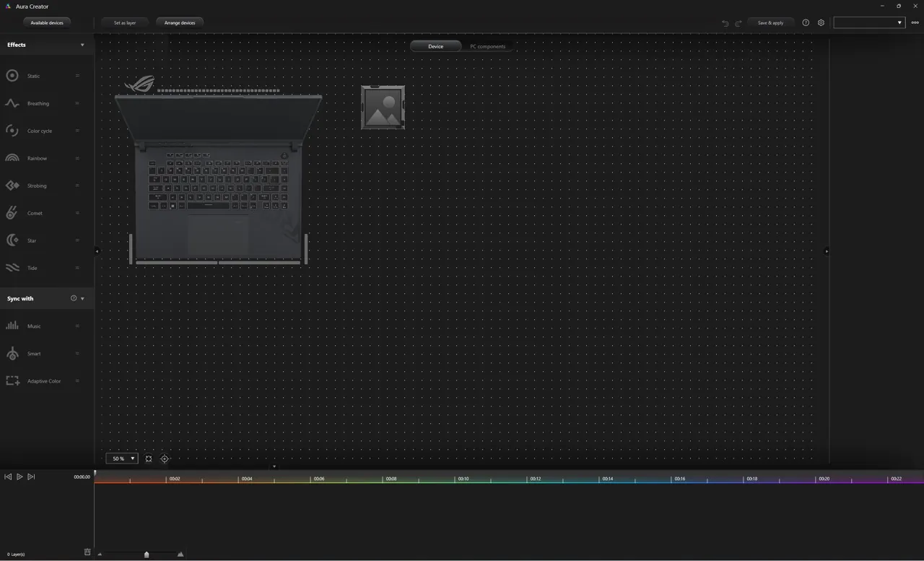Click the Adaptive Color label text
The image size is (924, 561).
[44, 380]
